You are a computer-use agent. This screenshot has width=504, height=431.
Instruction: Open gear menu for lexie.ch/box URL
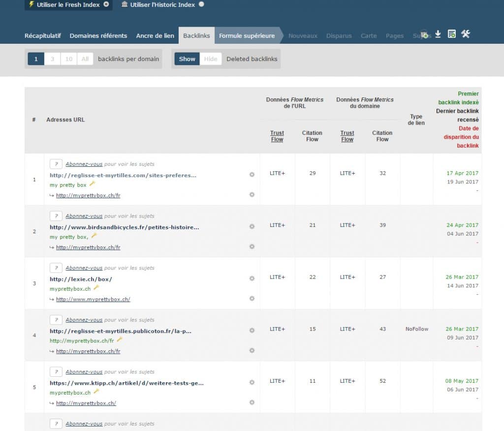pos(252,278)
